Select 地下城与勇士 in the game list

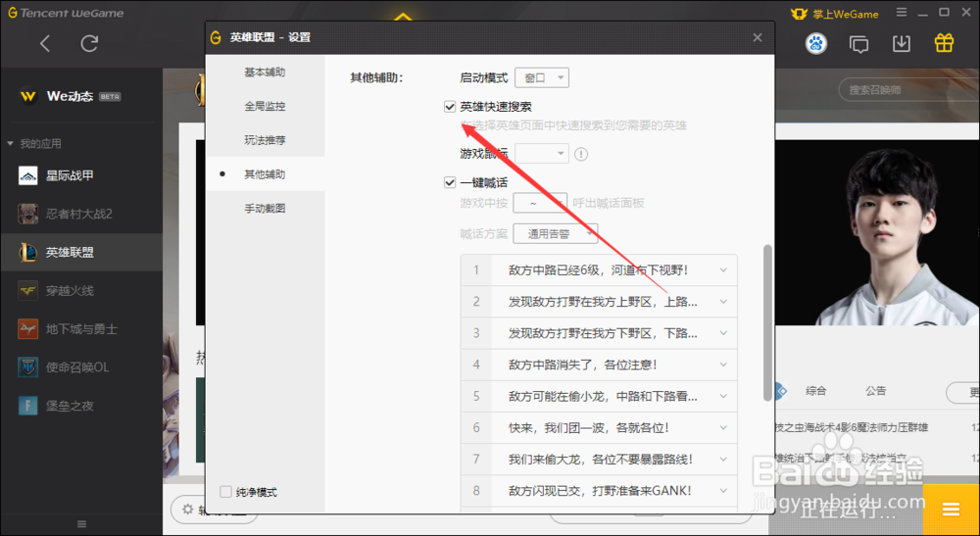[x=81, y=328]
